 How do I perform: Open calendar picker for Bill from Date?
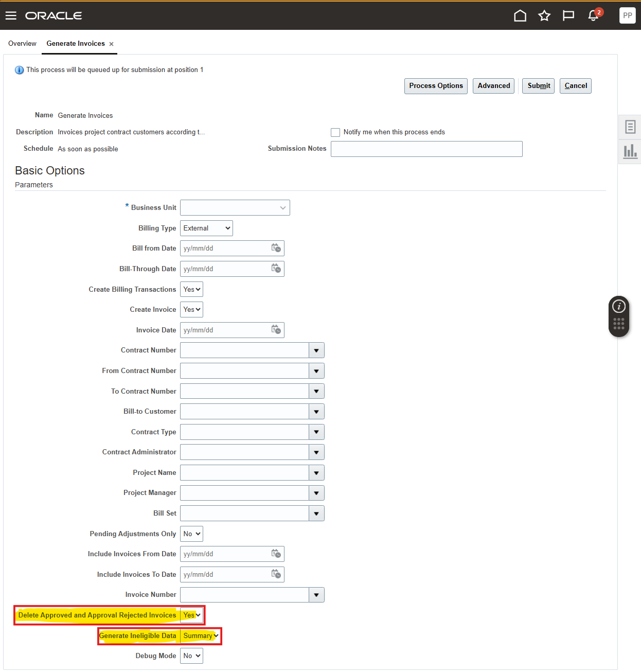276,248
